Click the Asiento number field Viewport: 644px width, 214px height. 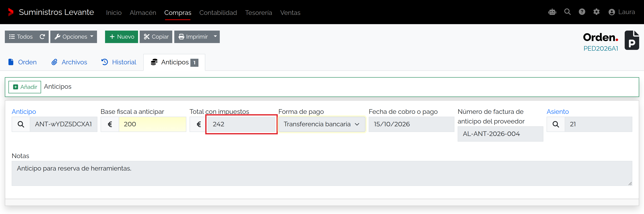pyautogui.click(x=598, y=124)
